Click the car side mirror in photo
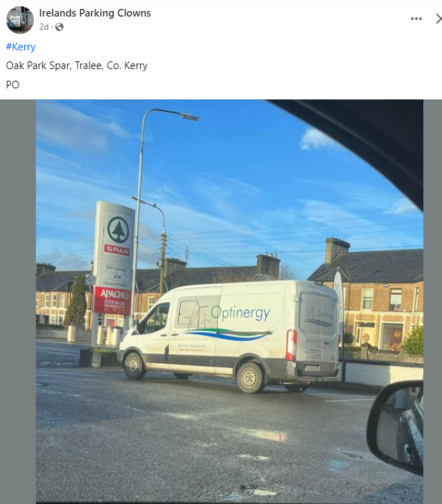 (x=395, y=427)
